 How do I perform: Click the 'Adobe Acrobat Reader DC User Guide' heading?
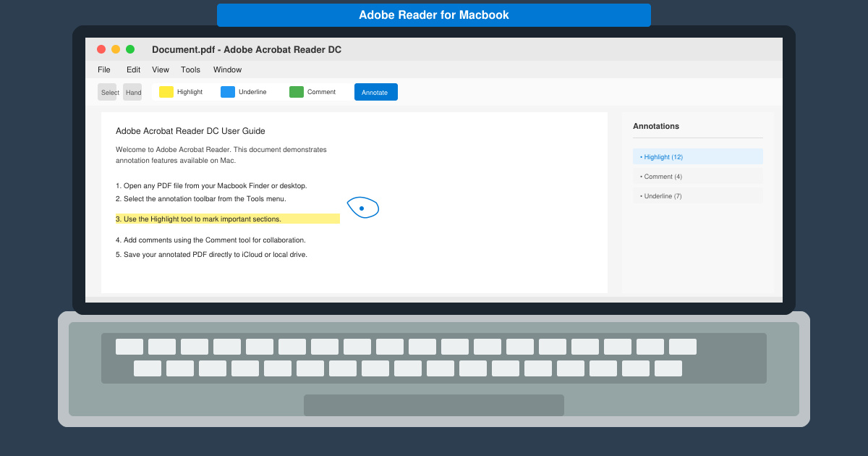coord(190,131)
